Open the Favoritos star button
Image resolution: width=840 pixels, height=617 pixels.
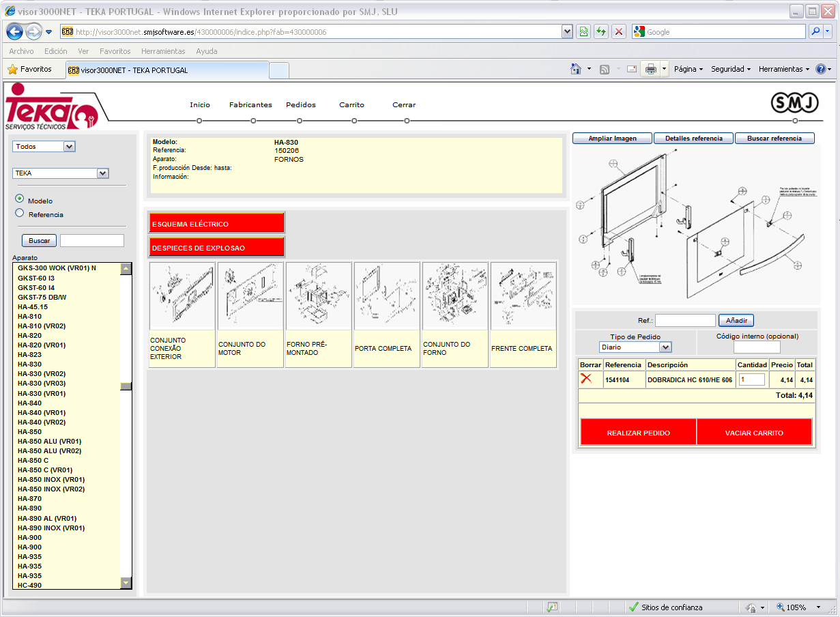(29, 69)
